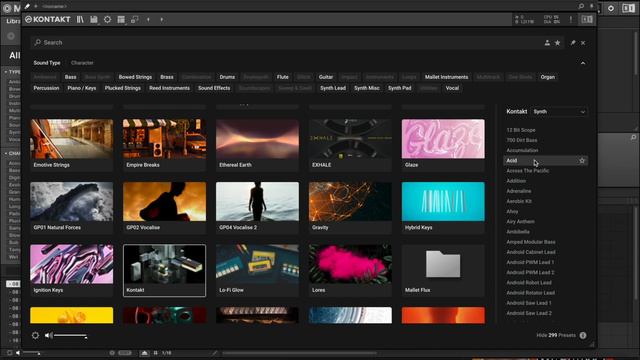Filter by Synth Lead tag
640x360 pixels.
click(x=333, y=88)
